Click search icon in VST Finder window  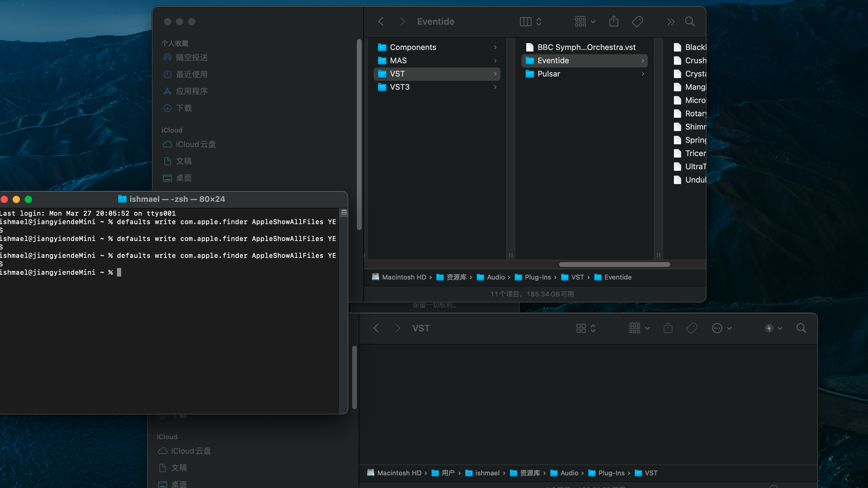point(801,328)
